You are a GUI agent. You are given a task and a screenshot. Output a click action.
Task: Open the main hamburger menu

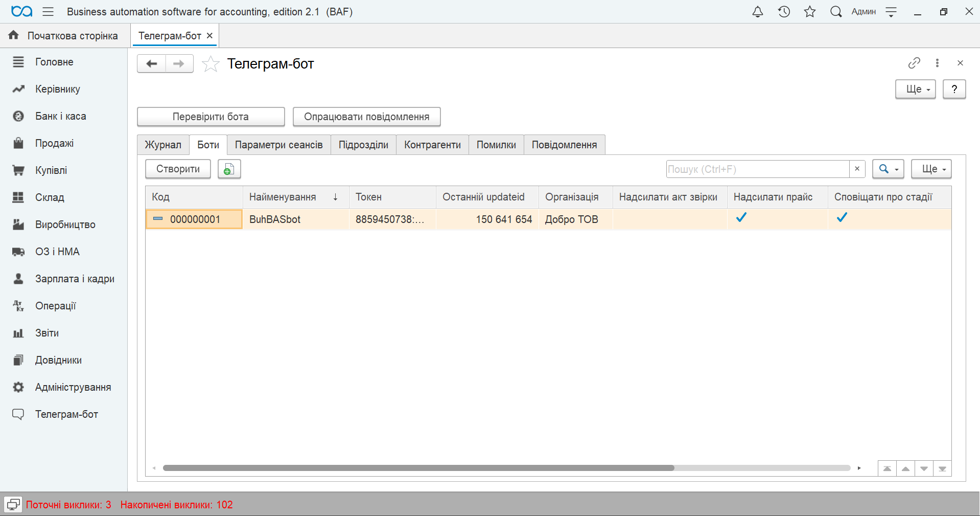48,11
